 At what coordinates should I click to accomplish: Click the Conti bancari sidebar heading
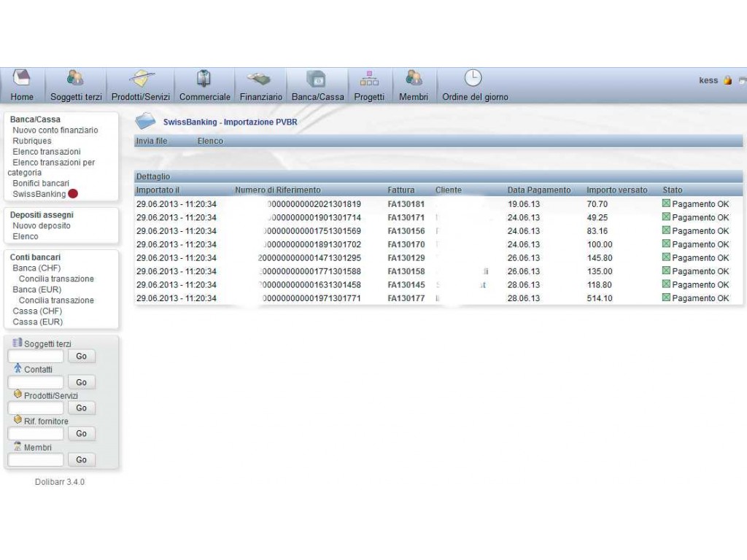coord(35,257)
